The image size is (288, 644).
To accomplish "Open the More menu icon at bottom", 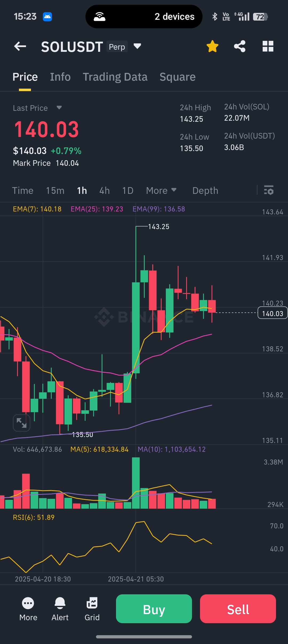I will coord(28,609).
